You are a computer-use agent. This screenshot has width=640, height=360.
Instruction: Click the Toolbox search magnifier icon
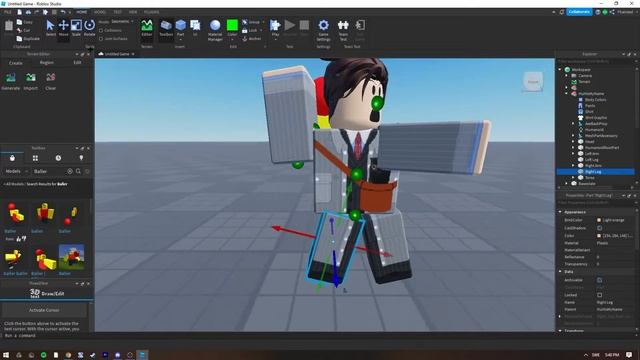pos(78,171)
